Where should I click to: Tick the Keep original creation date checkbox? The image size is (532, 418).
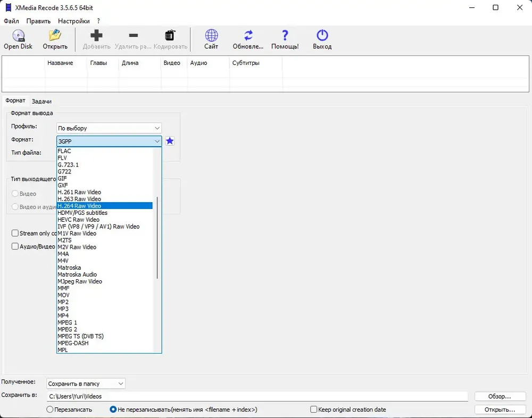click(x=314, y=409)
